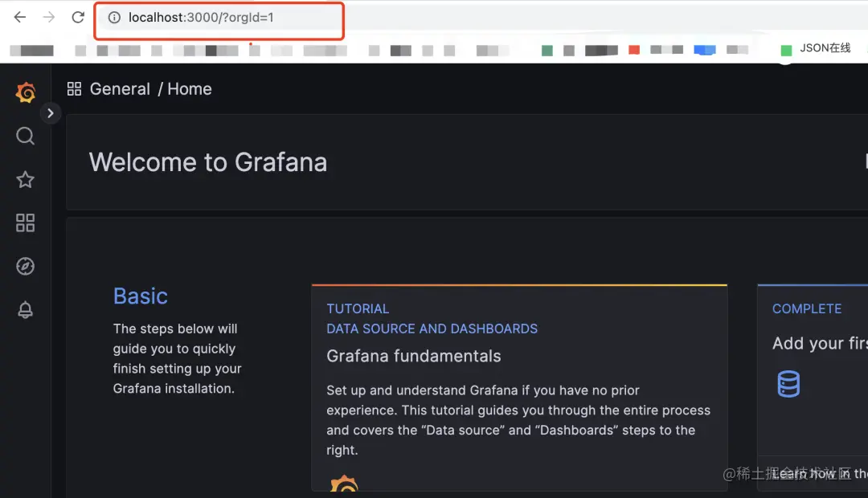Expand the sidebar with the chevron arrow
The image size is (868, 498).
tap(51, 113)
